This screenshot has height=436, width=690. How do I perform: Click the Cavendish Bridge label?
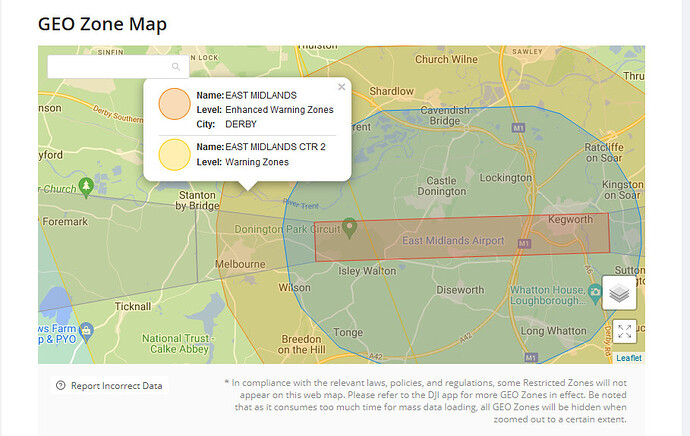coord(445,116)
